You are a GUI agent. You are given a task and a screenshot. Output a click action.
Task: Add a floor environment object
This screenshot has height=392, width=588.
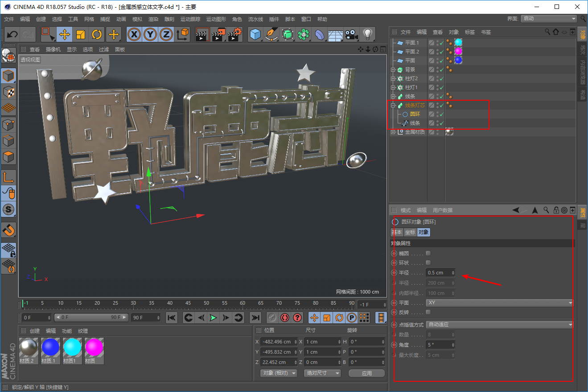[336, 34]
